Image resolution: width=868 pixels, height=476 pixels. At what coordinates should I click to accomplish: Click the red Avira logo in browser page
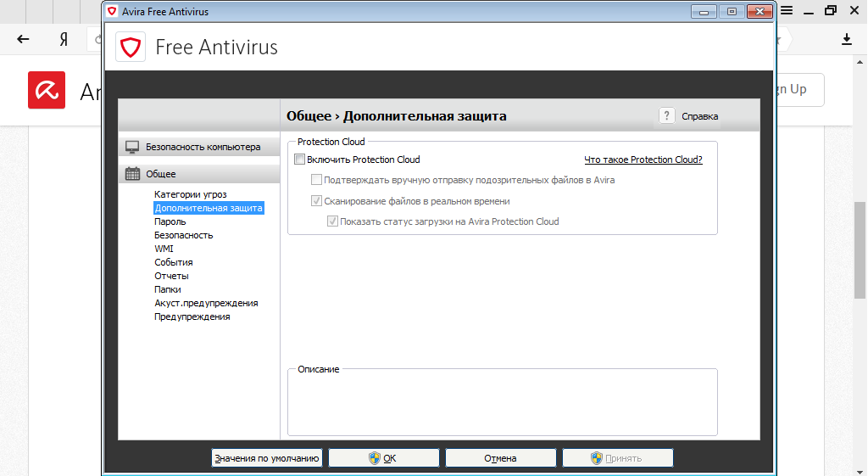pyautogui.click(x=47, y=90)
